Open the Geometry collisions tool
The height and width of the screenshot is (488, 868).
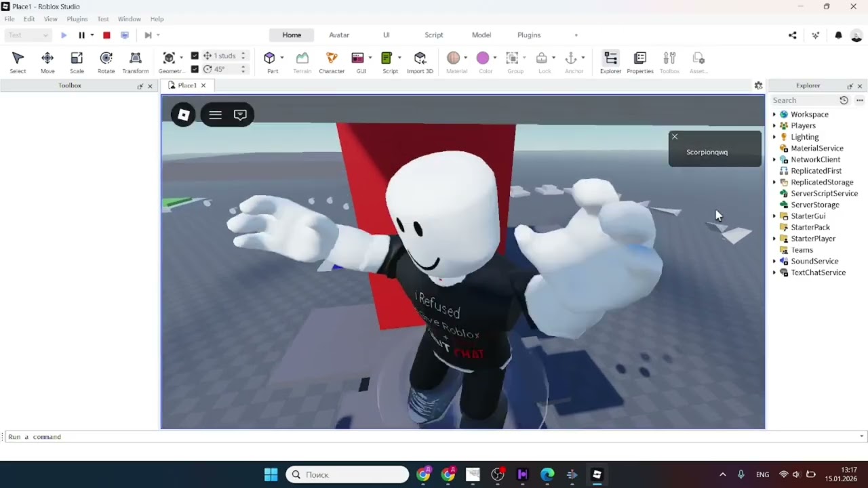pos(170,62)
